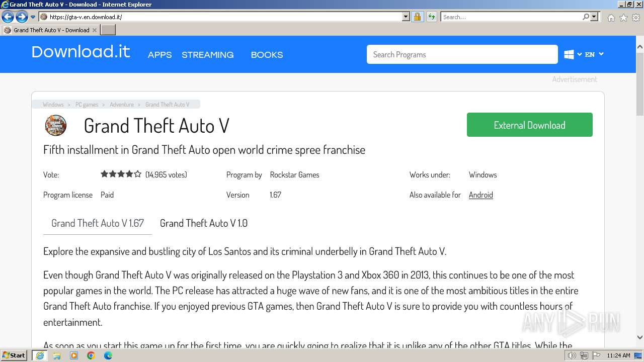Click the magnifier search icon

click(586, 17)
